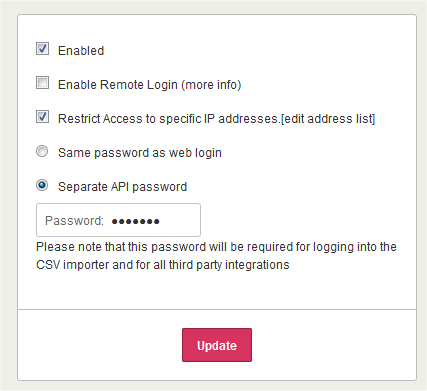Uncheck the Enabled checkbox
The height and width of the screenshot is (391, 427).
42,49
